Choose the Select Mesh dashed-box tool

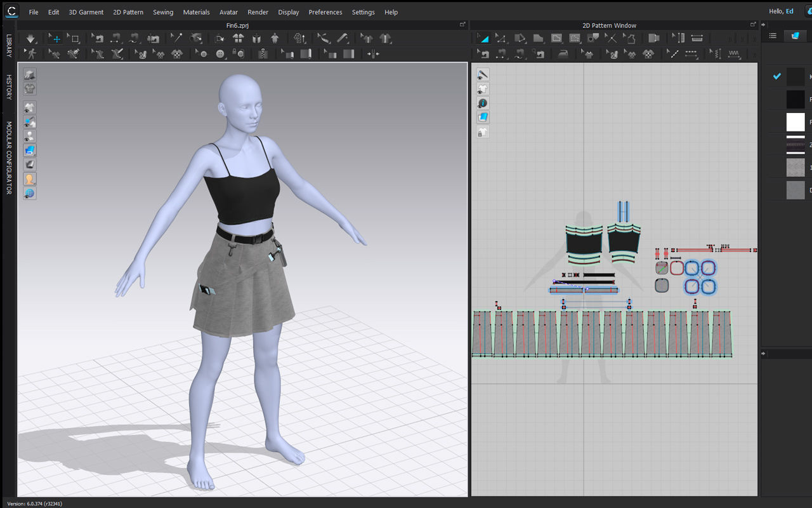pyautogui.click(x=74, y=39)
